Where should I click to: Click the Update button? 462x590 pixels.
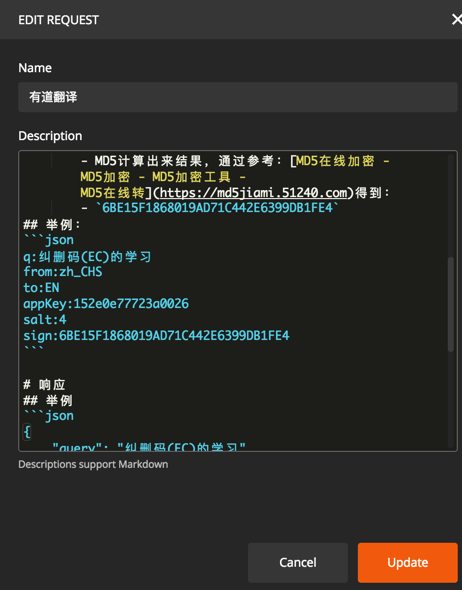(x=407, y=562)
